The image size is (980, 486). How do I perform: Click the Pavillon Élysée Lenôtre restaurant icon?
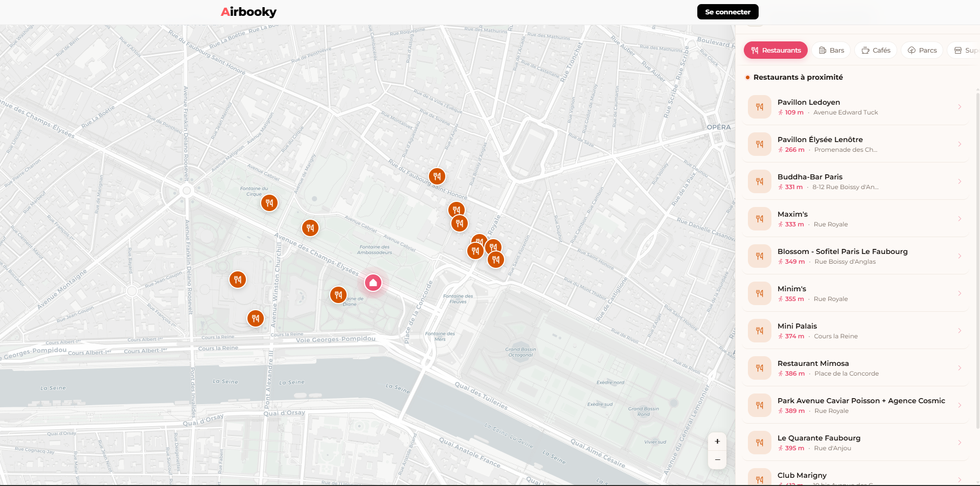coord(760,144)
